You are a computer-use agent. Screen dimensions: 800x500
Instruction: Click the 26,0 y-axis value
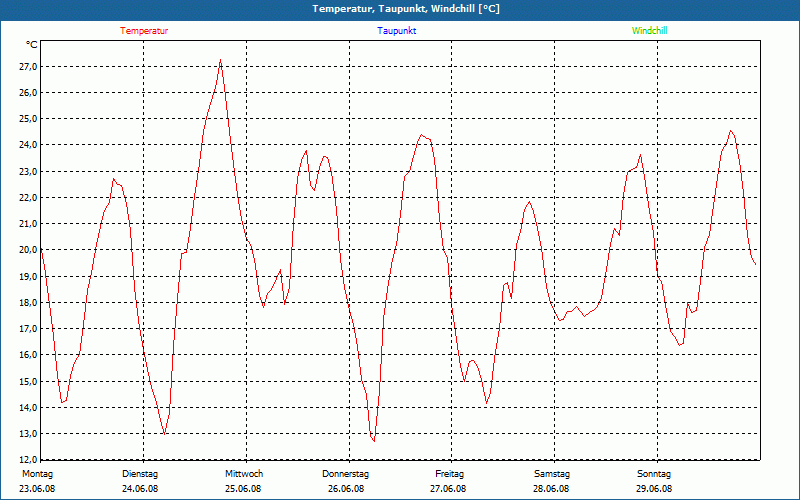click(x=29, y=93)
